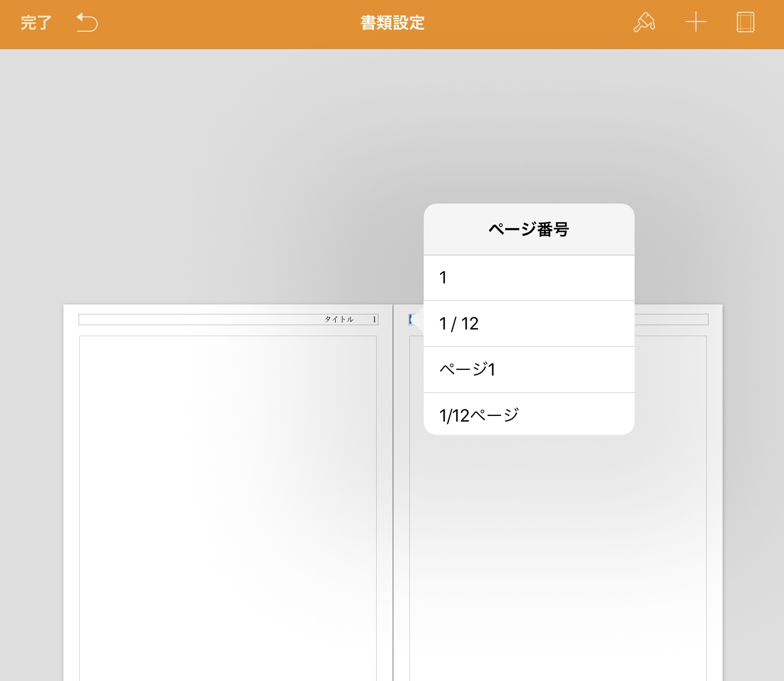Select the "1" page number format

pos(529,278)
